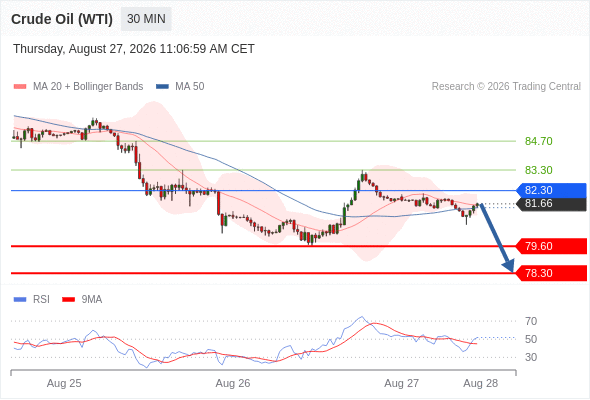This screenshot has height=400, width=590.
Task: Click the Aug 27 date axis label
Action: pos(401,383)
